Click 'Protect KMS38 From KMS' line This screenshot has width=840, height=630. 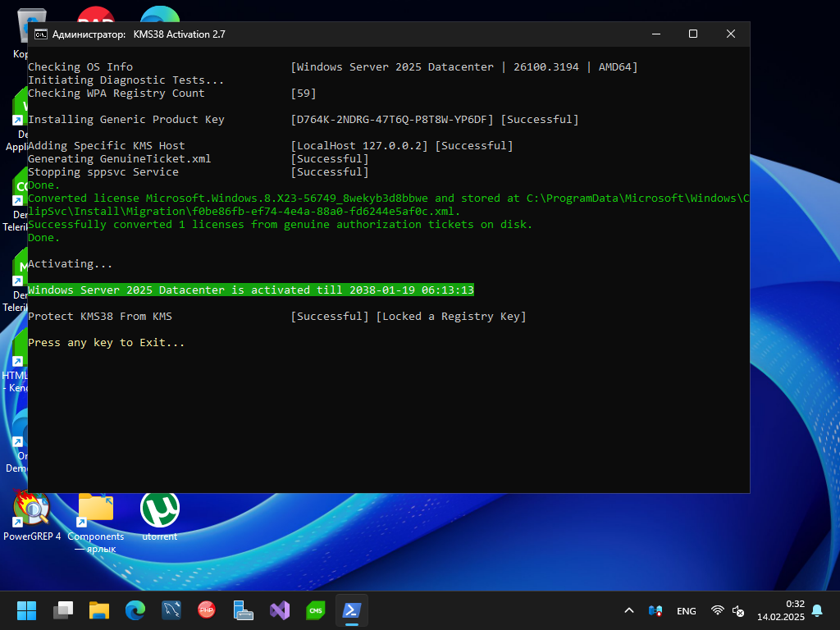(99, 316)
